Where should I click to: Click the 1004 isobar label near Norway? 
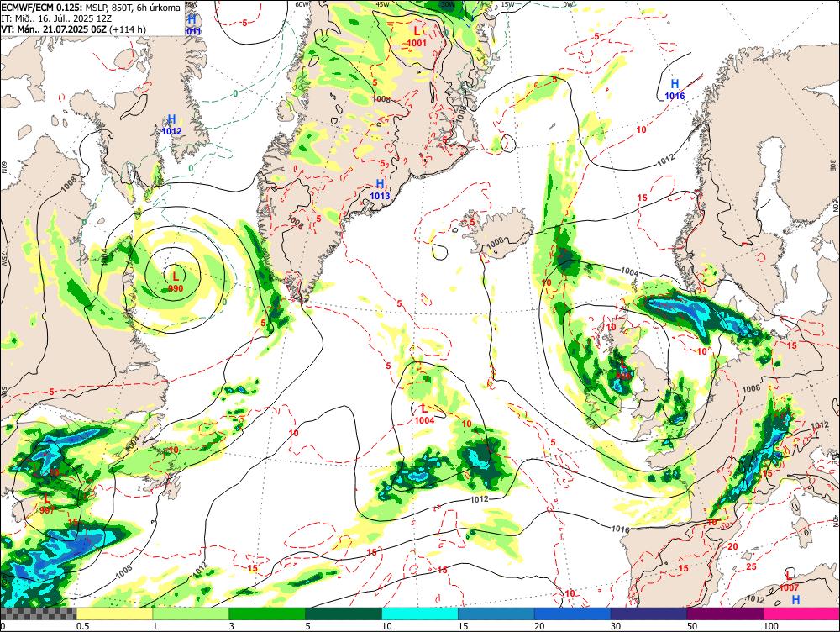point(630,271)
